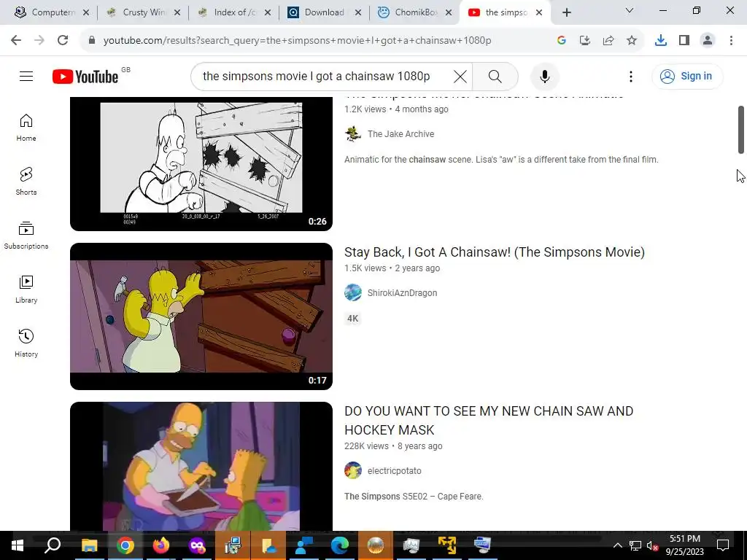The width and height of the screenshot is (747, 560).
Task: Open YouTube settings three-dot menu
Action: (x=631, y=76)
